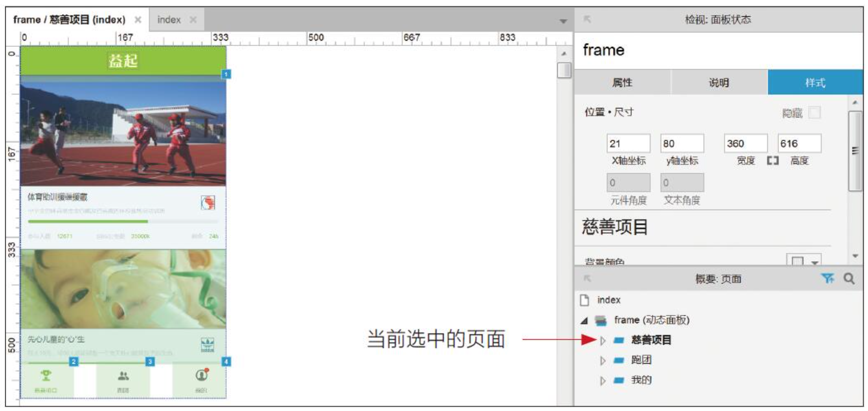Click the inspector scrollbar up arrow
Viewport: 868px width, 411px height.
855,103
